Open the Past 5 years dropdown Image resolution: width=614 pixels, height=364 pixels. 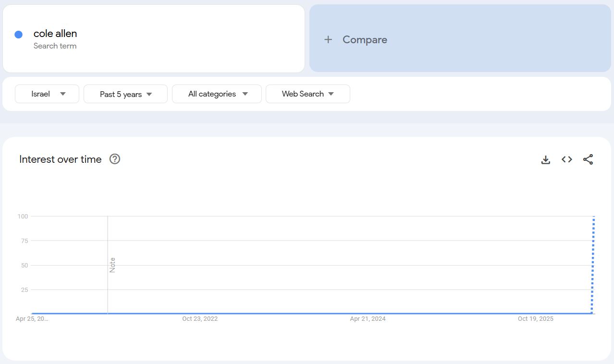(x=125, y=94)
